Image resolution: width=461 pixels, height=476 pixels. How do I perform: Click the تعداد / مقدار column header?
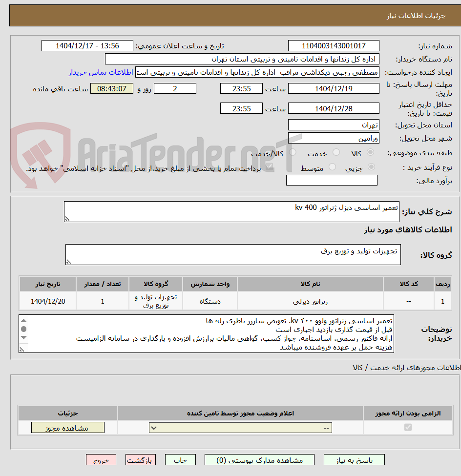coord(103,284)
